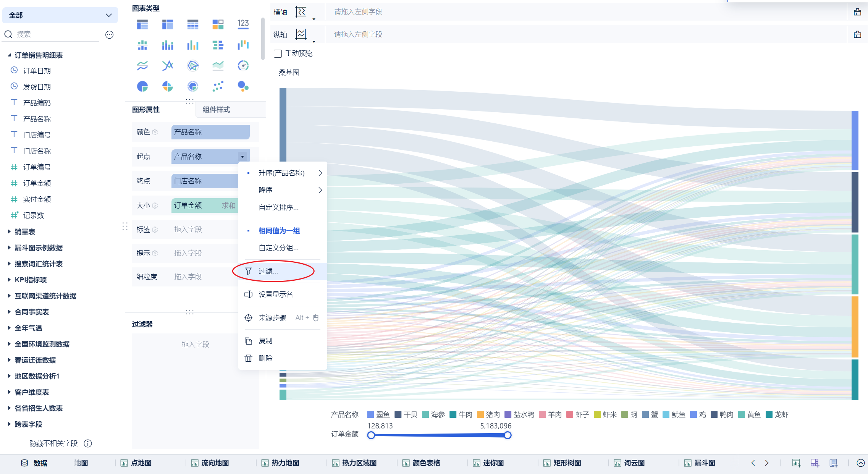
Task: Click 自定义排序... menu entry
Action: click(x=278, y=207)
